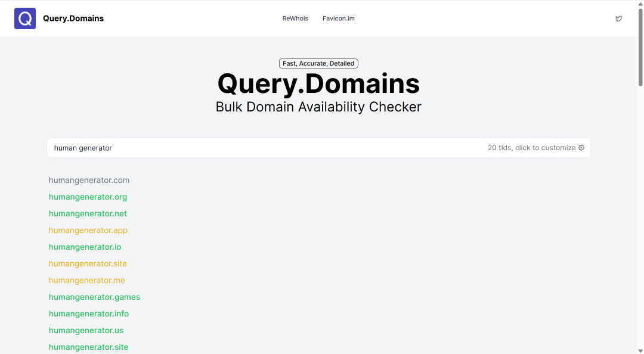
Task: Open humangenerator.info result
Action: (x=89, y=313)
